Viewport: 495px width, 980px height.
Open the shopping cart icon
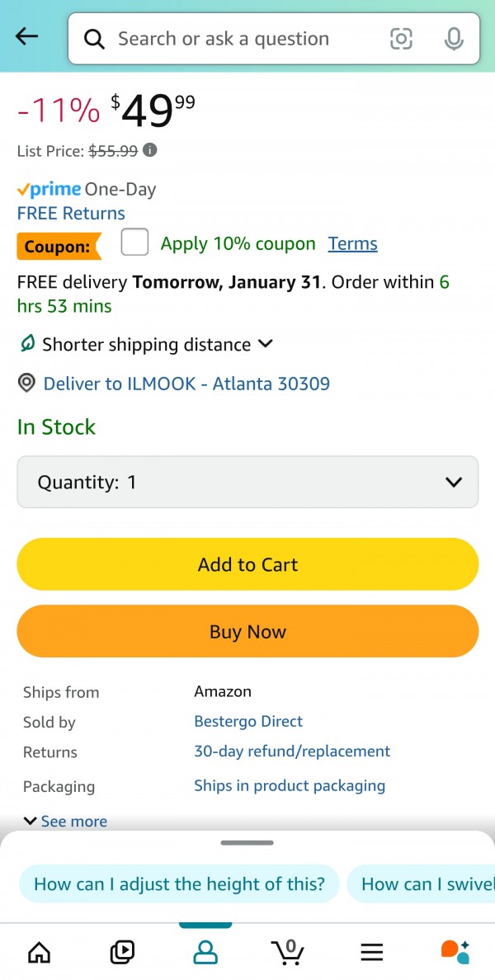(x=288, y=952)
